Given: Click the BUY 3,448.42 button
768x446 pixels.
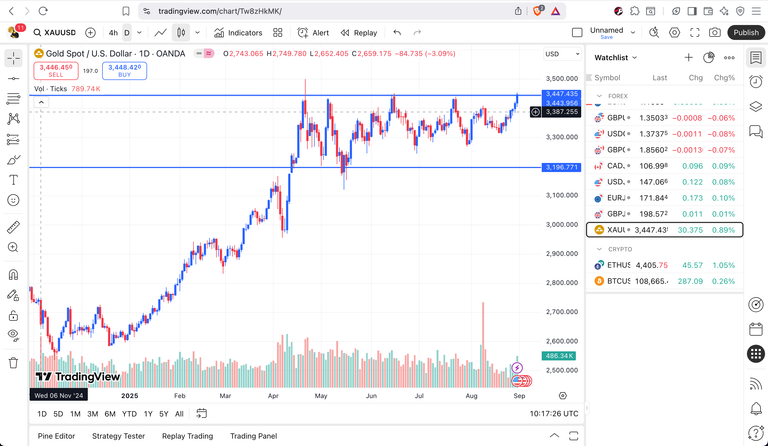Looking at the screenshot, I should click(124, 70).
